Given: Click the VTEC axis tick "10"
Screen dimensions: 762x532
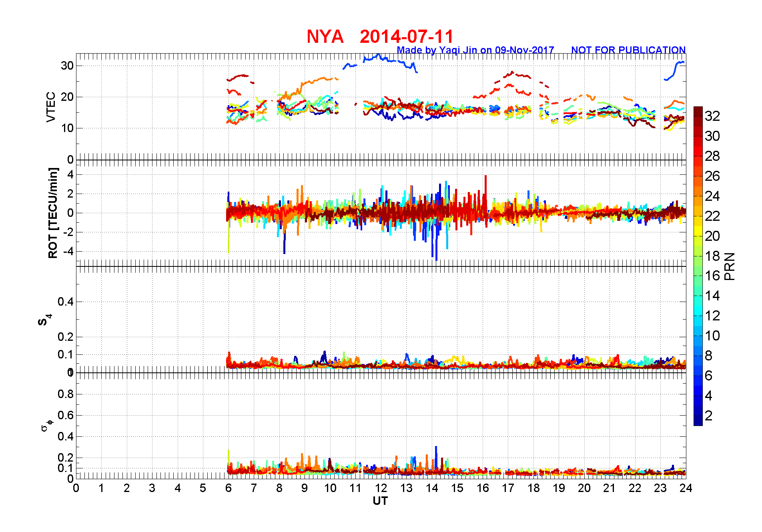Looking at the screenshot, I should [x=67, y=128].
